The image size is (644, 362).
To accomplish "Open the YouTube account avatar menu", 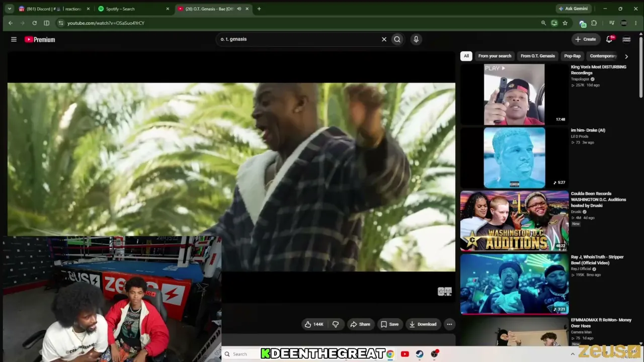I will [626, 39].
